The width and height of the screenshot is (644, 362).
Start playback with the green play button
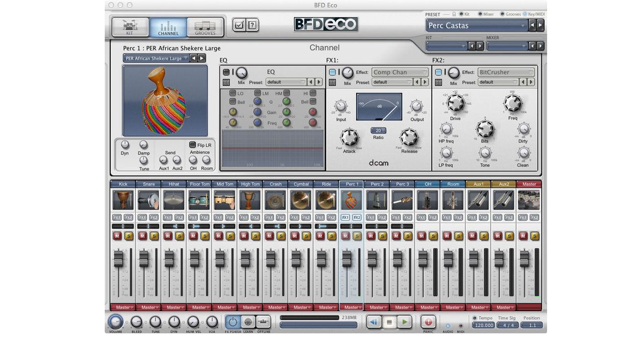[405, 322]
